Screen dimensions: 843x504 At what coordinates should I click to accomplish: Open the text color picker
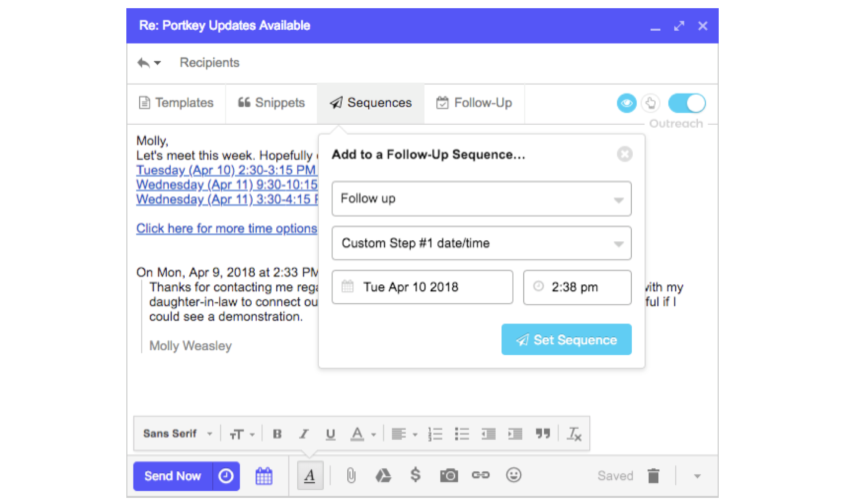point(363,434)
